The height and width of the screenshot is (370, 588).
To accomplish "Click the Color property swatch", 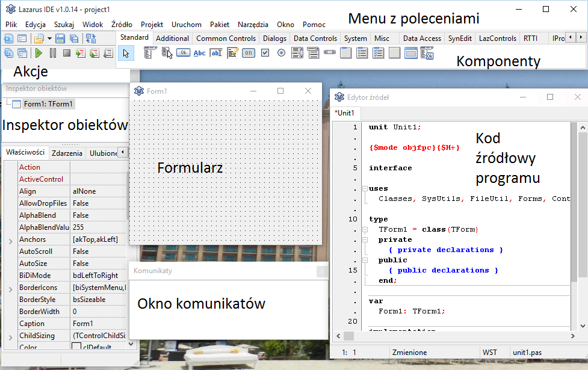I will click(76, 347).
